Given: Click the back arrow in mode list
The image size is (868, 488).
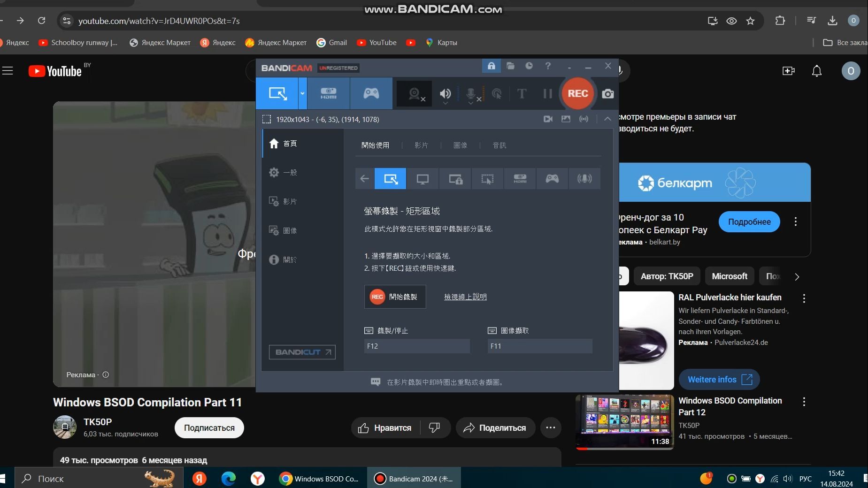Looking at the screenshot, I should click(364, 179).
